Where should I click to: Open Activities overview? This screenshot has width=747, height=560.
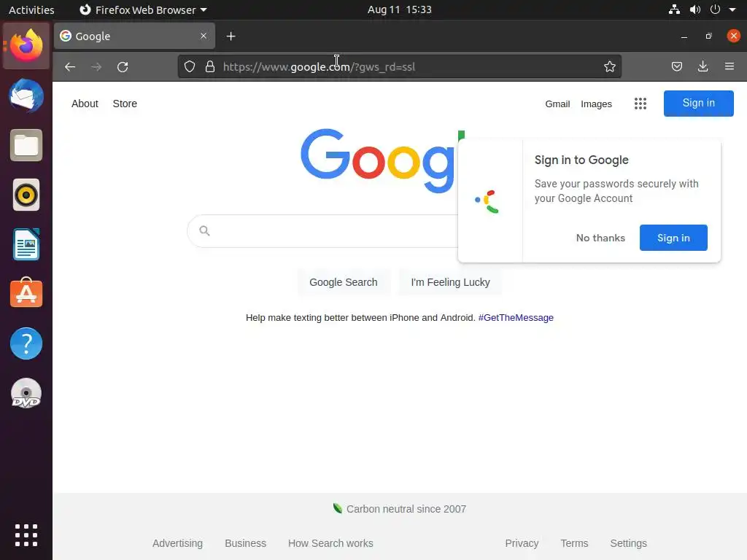31,9
